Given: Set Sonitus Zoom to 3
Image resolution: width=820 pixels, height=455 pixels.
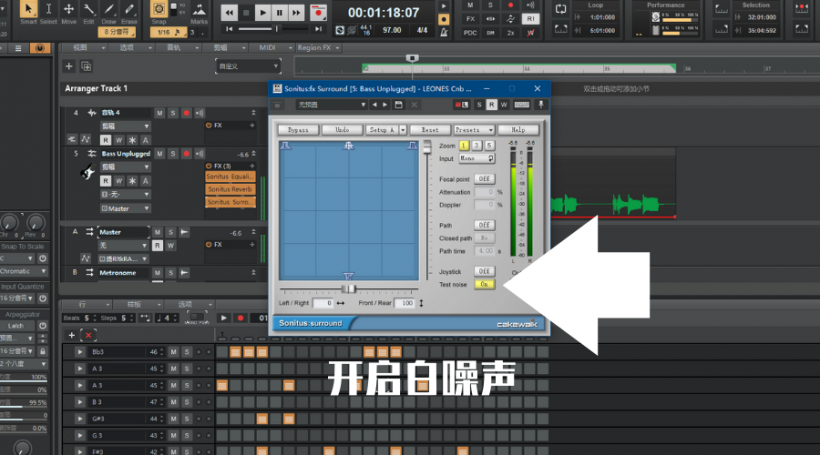Looking at the screenshot, I should [476, 145].
